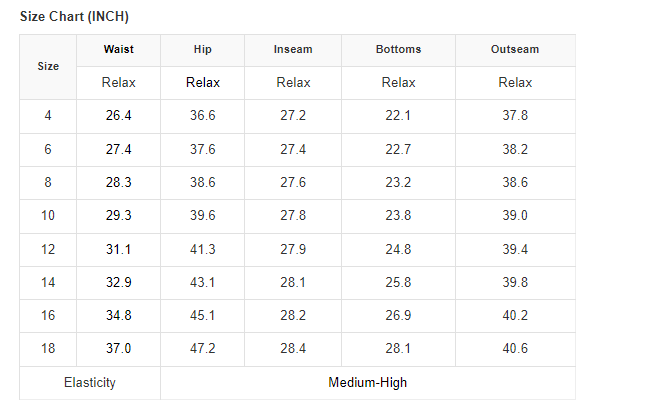Select the size 18 row label
The width and height of the screenshot is (652, 417).
click(x=48, y=349)
